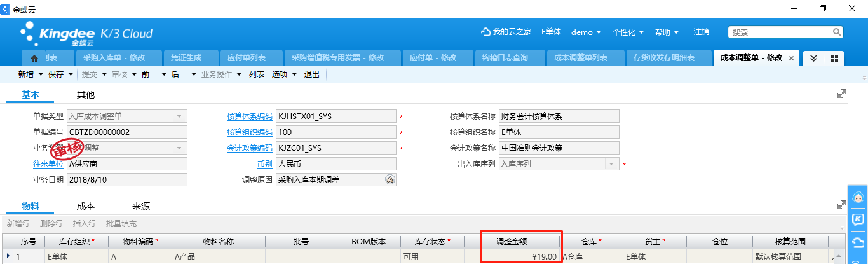
Task: Close the 成本调整单 - 修改 tab
Action: (x=791, y=58)
